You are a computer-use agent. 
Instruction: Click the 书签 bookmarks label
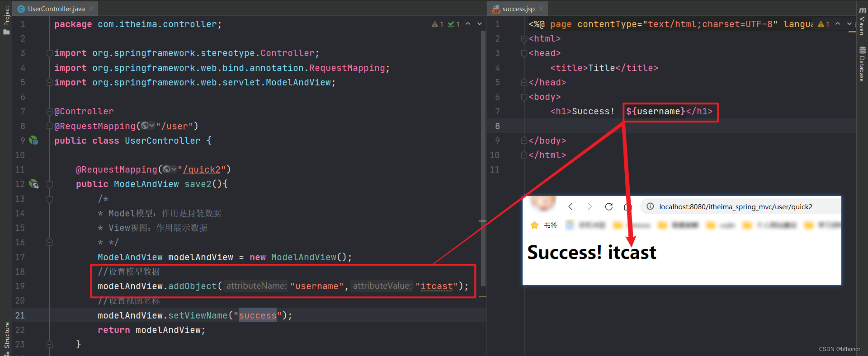pyautogui.click(x=551, y=225)
